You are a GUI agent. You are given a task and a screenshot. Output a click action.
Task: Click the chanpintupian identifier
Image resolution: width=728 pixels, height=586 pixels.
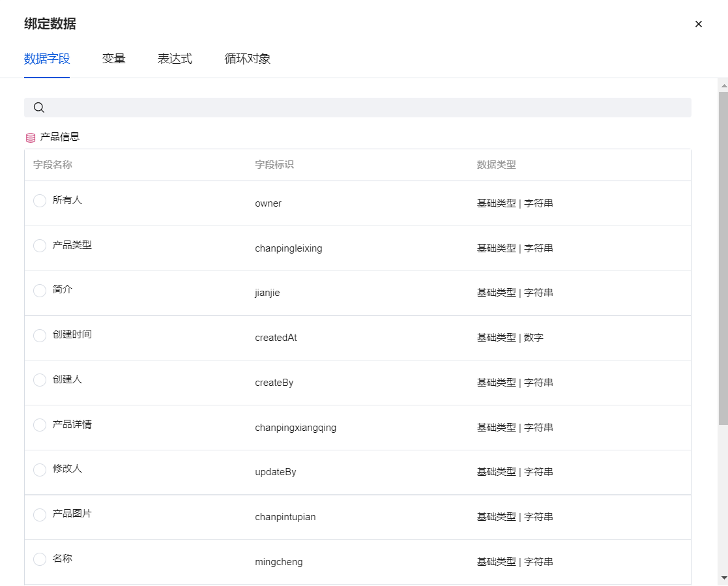(x=285, y=517)
